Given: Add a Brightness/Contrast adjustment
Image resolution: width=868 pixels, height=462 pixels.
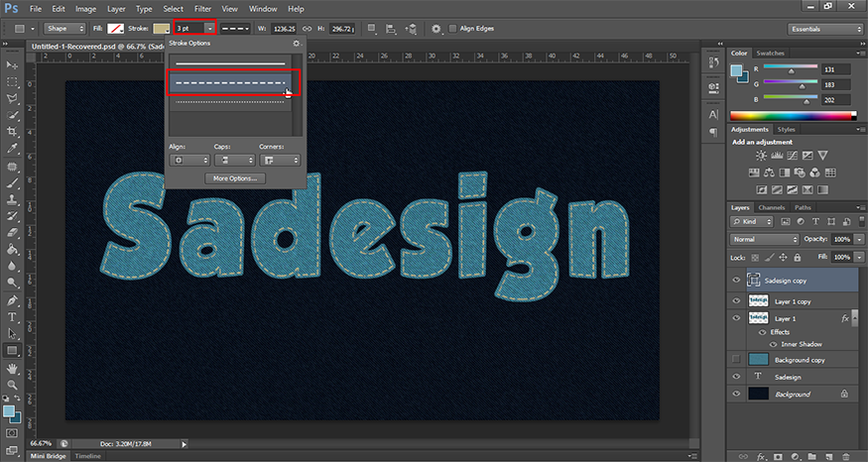Looking at the screenshot, I should tap(762, 156).
